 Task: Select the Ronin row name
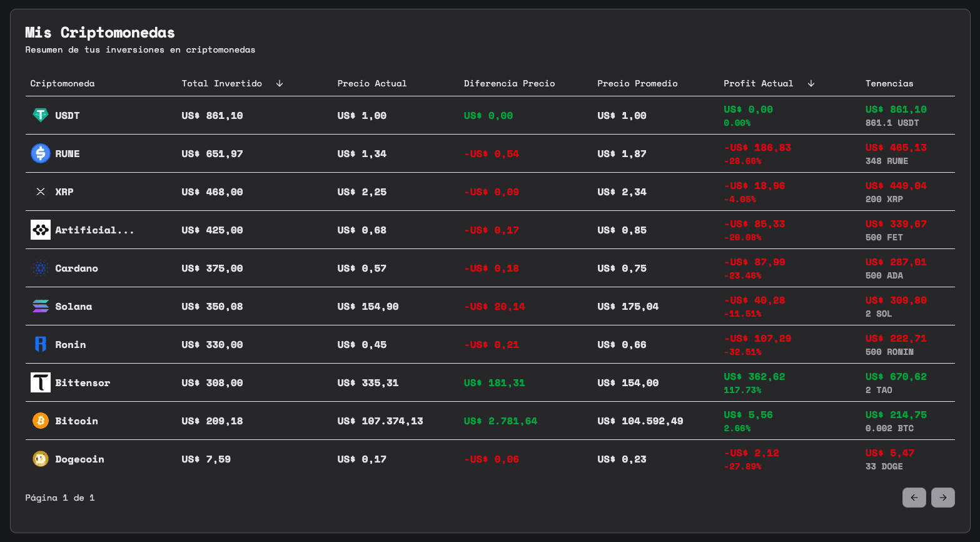pos(71,344)
